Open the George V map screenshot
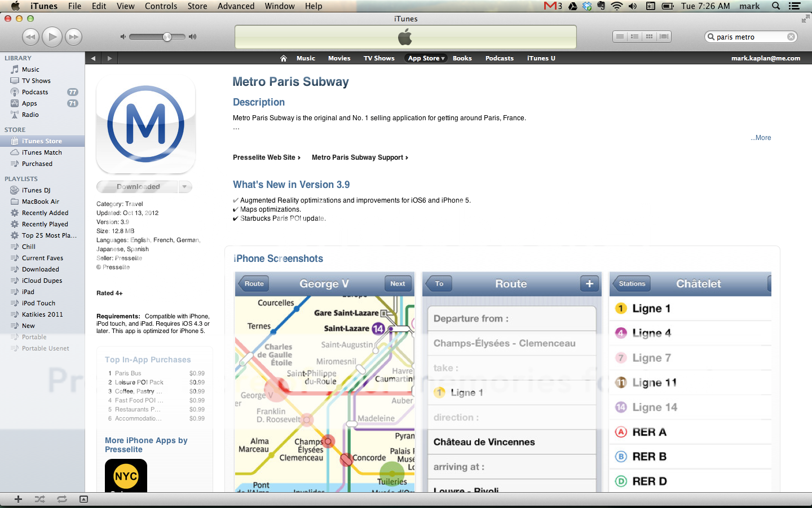This screenshot has height=508, width=812. (x=325, y=382)
